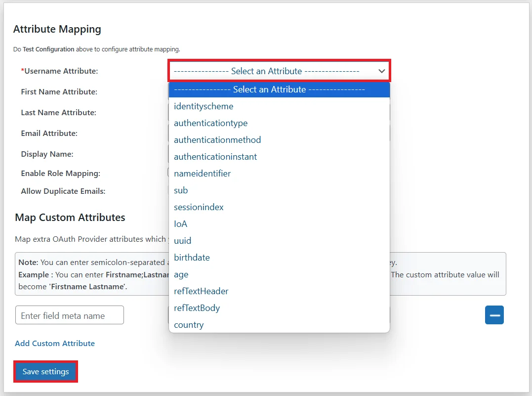
Task: Select authenticationinstant attribute
Action: [279, 157]
